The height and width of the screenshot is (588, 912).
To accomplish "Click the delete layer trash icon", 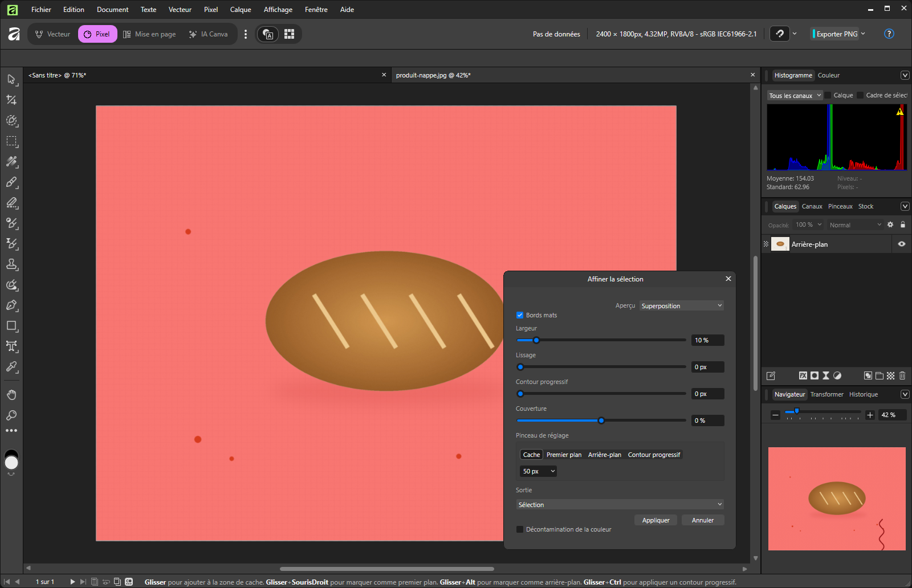I will coord(902,375).
